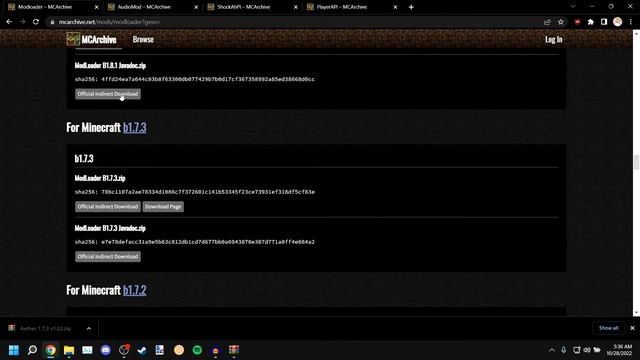Click Show all downloads
Image resolution: width=640 pixels, height=360 pixels.
608,328
